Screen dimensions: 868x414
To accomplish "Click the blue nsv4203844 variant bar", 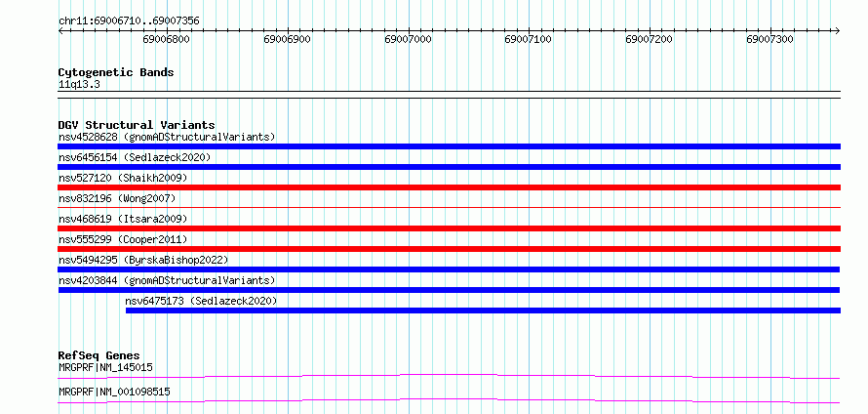I will click(449, 290).
